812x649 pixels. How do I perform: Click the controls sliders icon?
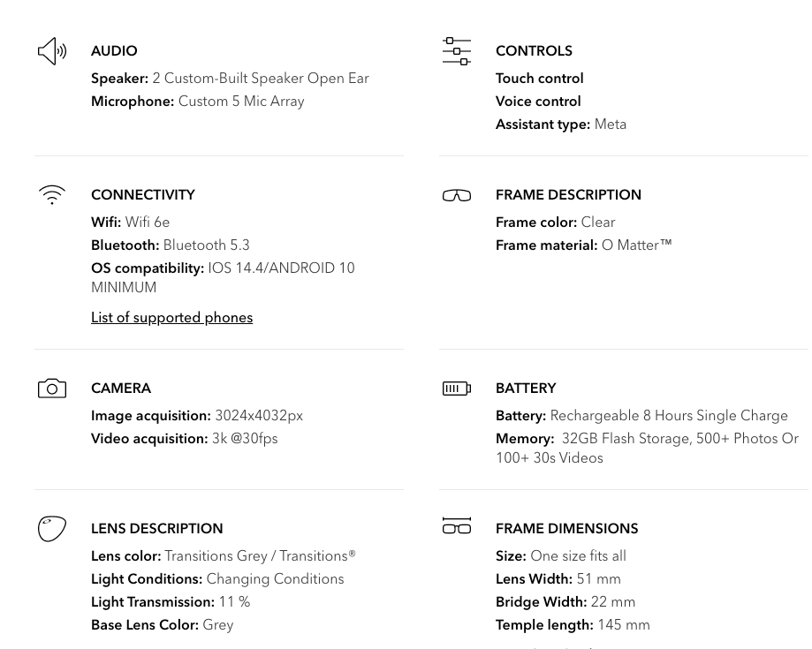(457, 51)
